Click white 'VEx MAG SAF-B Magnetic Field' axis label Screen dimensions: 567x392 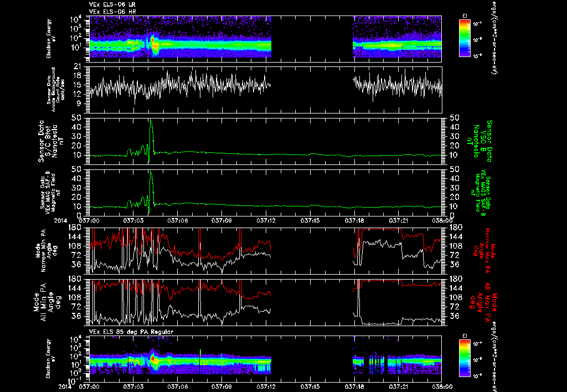[50, 192]
